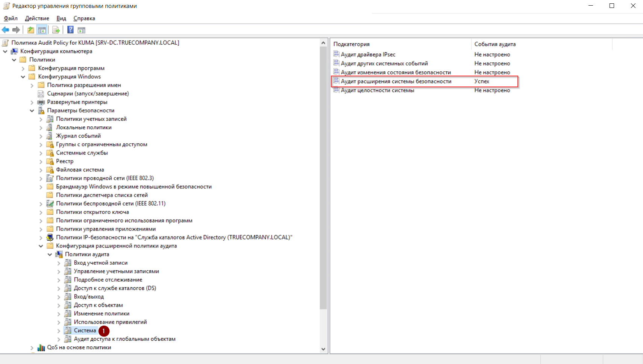
Task: Click the Forward arrow in toolbar
Action: [x=16, y=30]
